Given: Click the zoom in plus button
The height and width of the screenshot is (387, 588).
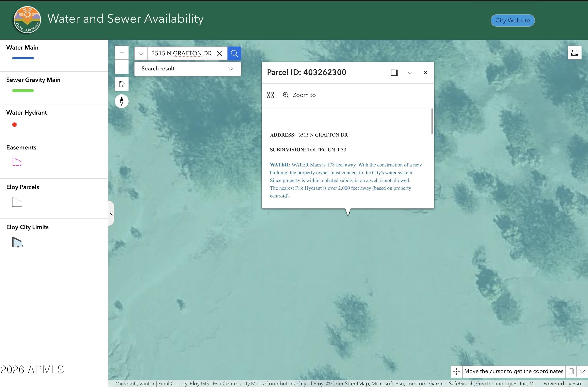Looking at the screenshot, I should [x=122, y=53].
